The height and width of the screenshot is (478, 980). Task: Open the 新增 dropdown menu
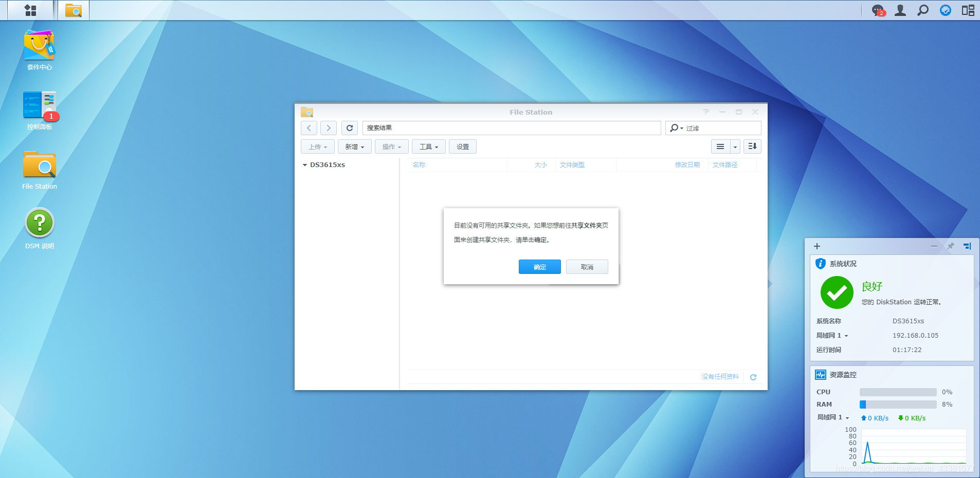[x=354, y=146]
